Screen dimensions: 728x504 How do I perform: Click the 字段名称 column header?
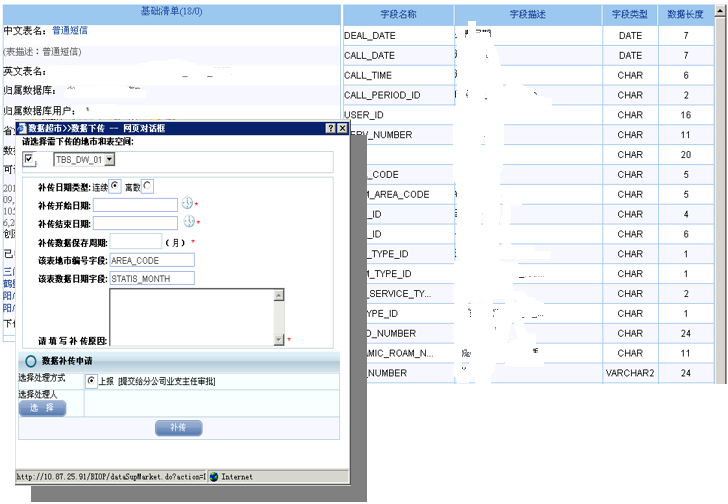[x=398, y=14]
